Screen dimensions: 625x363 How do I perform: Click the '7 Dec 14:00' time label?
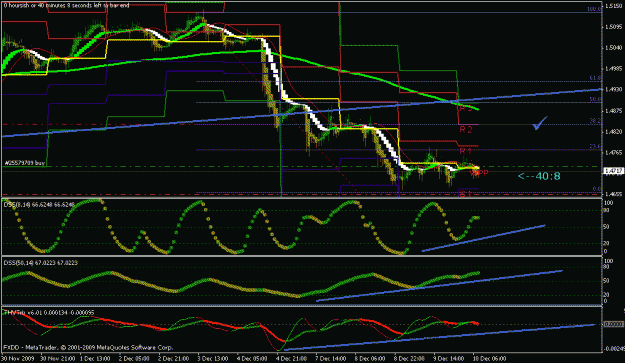point(330,359)
